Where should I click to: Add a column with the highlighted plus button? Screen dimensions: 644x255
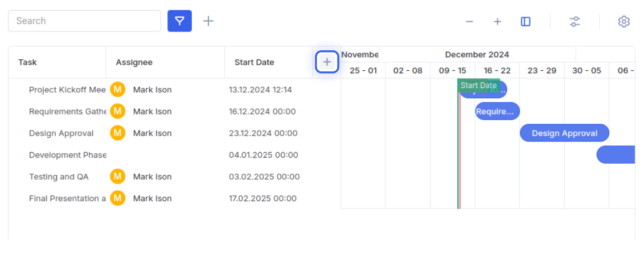[x=327, y=62]
